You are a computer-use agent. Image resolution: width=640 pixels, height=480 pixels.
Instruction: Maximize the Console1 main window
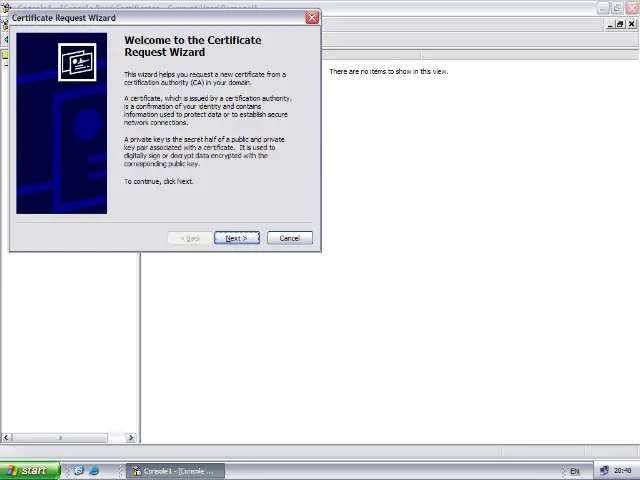click(x=617, y=8)
